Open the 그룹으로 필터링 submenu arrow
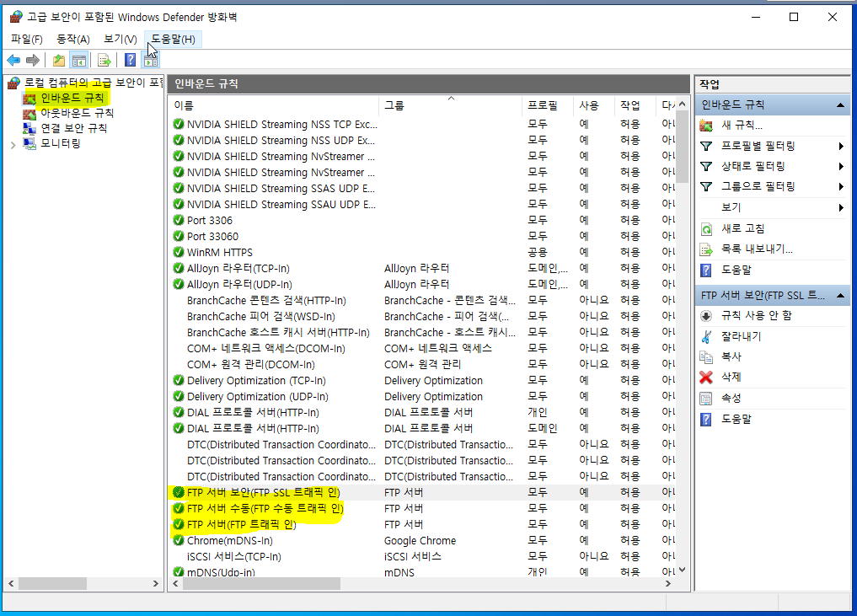857x616 pixels. tap(841, 186)
